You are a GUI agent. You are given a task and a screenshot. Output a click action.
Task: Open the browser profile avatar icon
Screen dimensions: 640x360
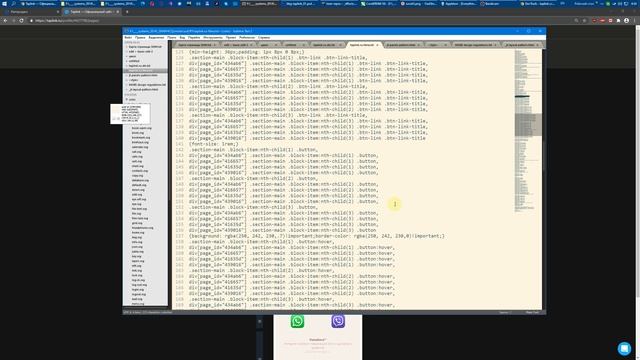click(x=627, y=20)
